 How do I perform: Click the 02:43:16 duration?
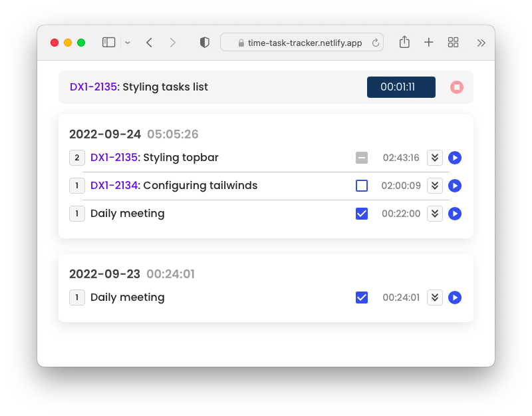point(401,158)
